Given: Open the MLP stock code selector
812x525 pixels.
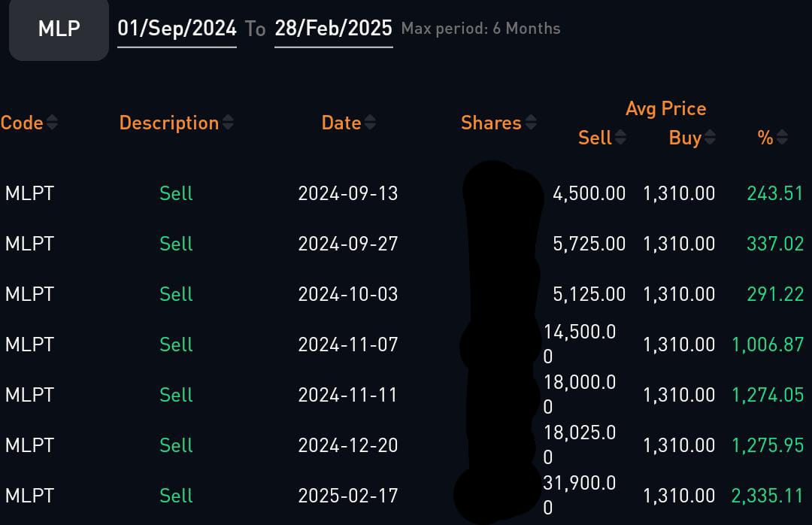Looking at the screenshot, I should pyautogui.click(x=59, y=29).
